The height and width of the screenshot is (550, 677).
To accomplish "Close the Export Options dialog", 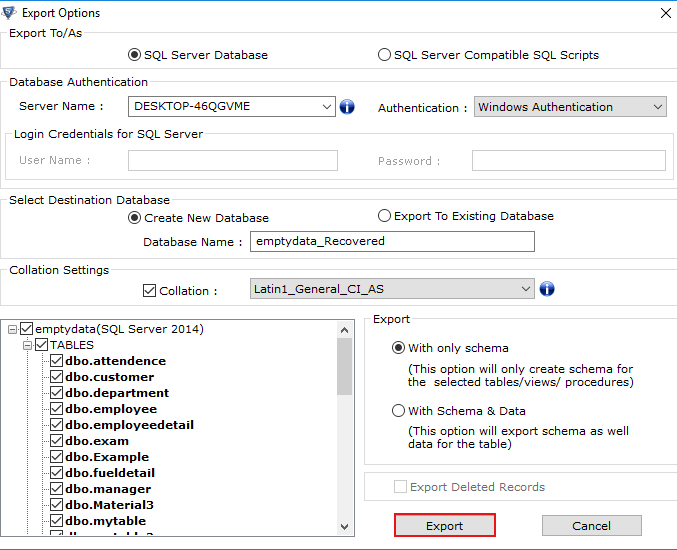I will point(666,13).
